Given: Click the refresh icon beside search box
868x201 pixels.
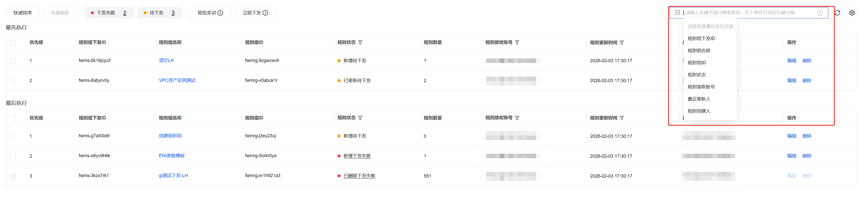Looking at the screenshot, I should point(837,13).
